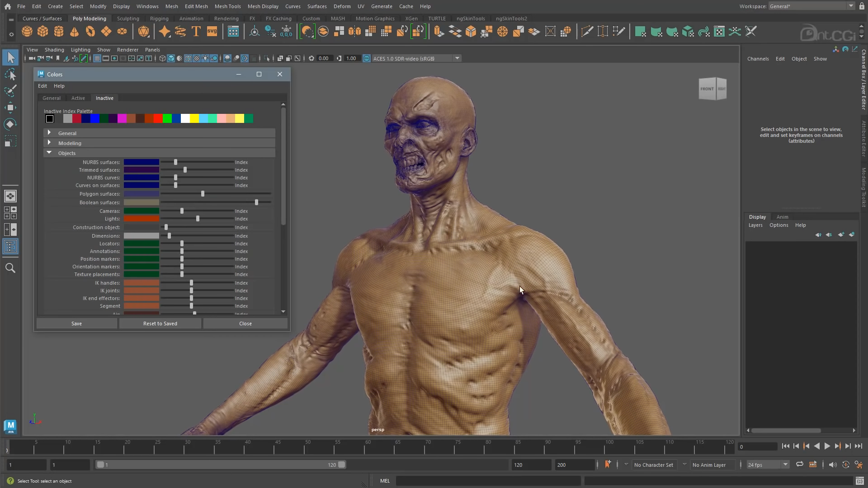Viewport: 868px width, 488px height.
Task: Click the Index button for Cameras
Action: pos(241,211)
